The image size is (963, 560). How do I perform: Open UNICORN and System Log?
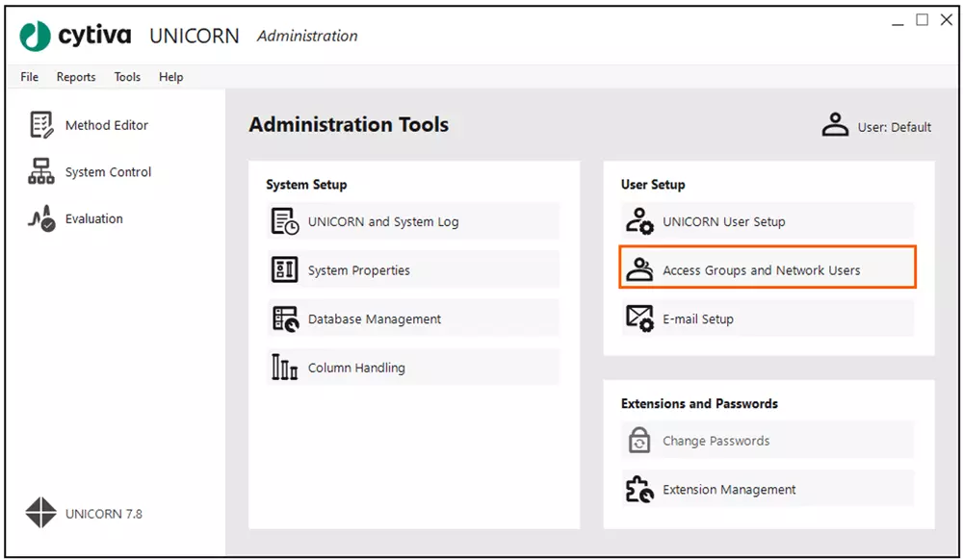click(x=412, y=221)
